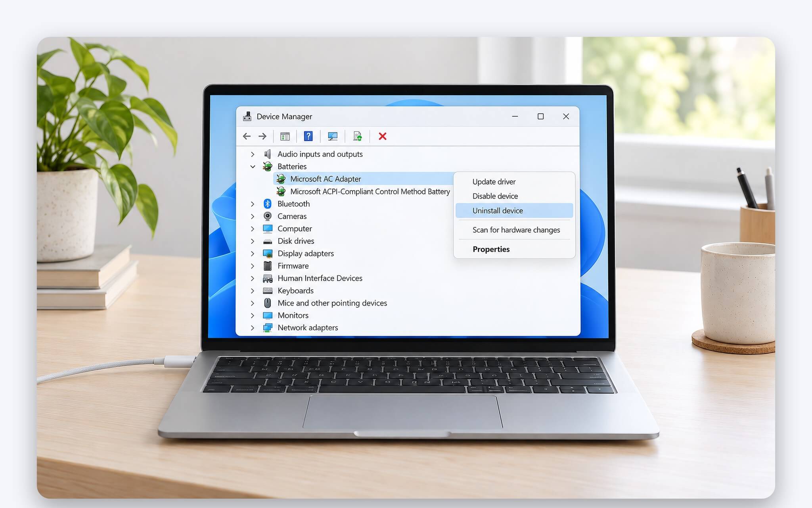Image resolution: width=812 pixels, height=508 pixels.
Task: Open Properties from the context menu
Action: pyautogui.click(x=514, y=249)
